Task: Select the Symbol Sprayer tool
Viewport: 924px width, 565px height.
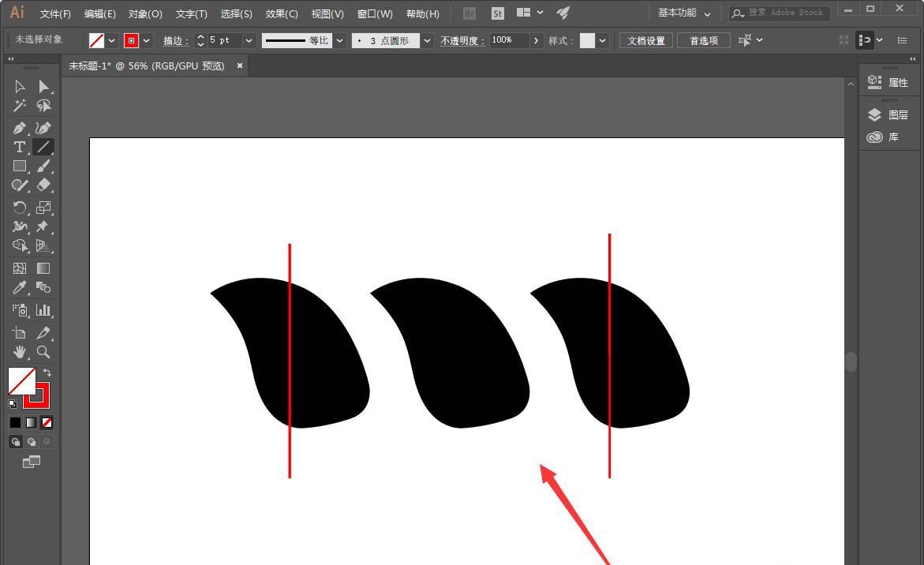Action: pyautogui.click(x=20, y=310)
